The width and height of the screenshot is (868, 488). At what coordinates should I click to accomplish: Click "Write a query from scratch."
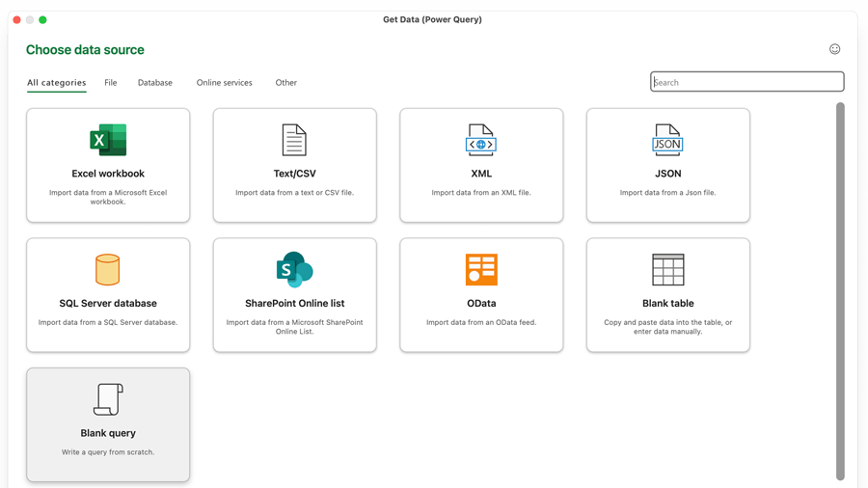point(108,452)
